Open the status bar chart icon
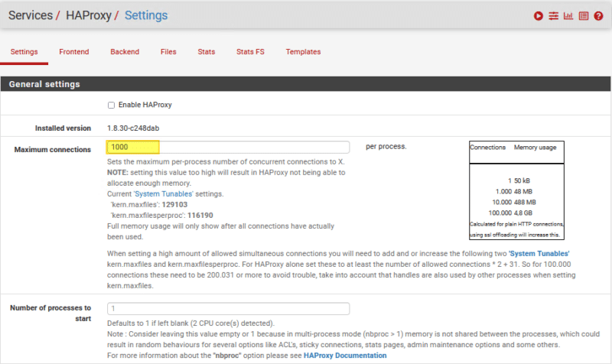Image resolution: width=612 pixels, height=364 pixels. [x=568, y=16]
